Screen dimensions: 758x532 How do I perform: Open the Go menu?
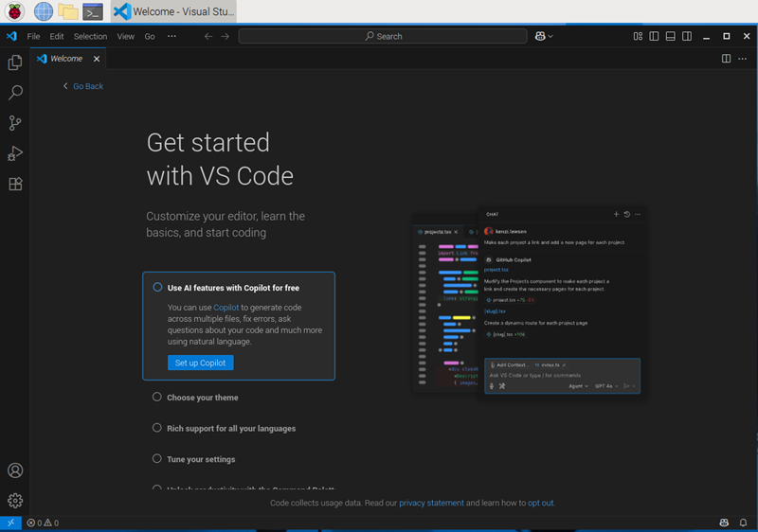click(150, 36)
